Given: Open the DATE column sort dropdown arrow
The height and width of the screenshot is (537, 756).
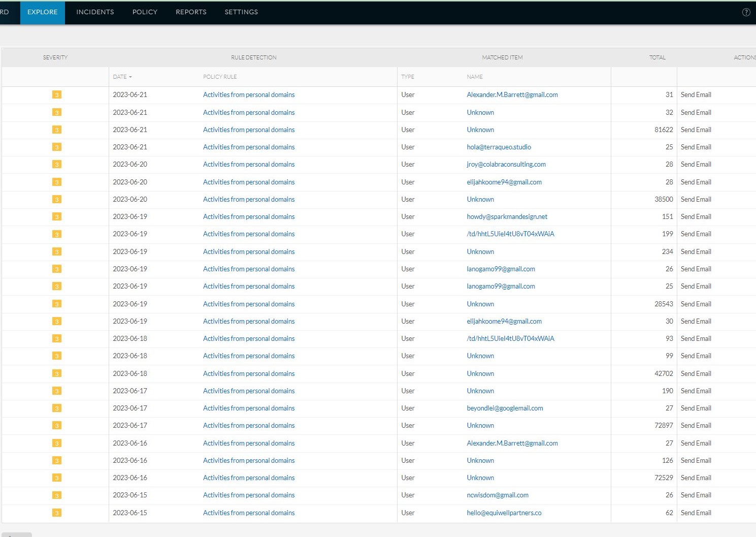Looking at the screenshot, I should (x=130, y=77).
